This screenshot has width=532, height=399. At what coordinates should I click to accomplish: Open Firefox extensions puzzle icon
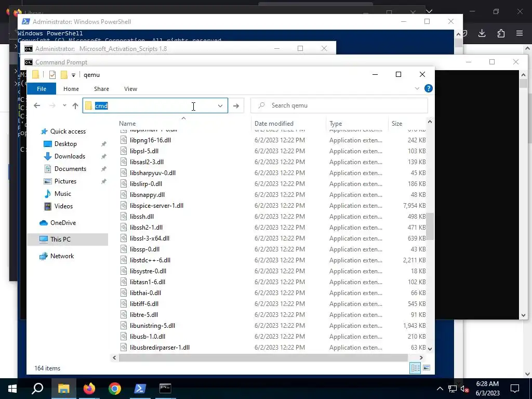[501, 33]
